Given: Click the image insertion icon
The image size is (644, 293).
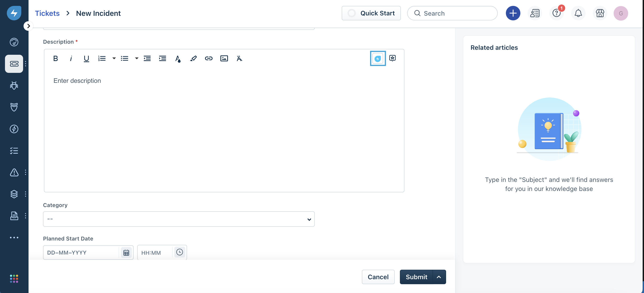Looking at the screenshot, I should 224,58.
